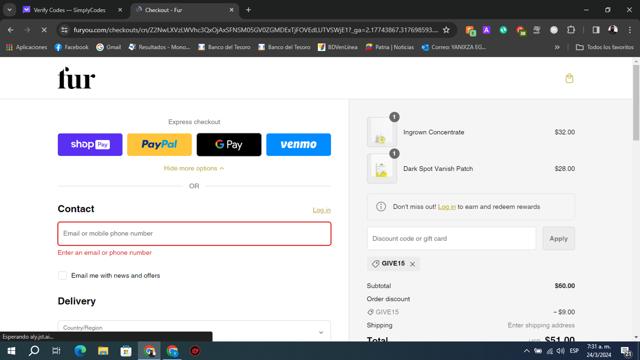Launch Microsoft Edge from taskbar
The height and width of the screenshot is (360, 640).
80,351
